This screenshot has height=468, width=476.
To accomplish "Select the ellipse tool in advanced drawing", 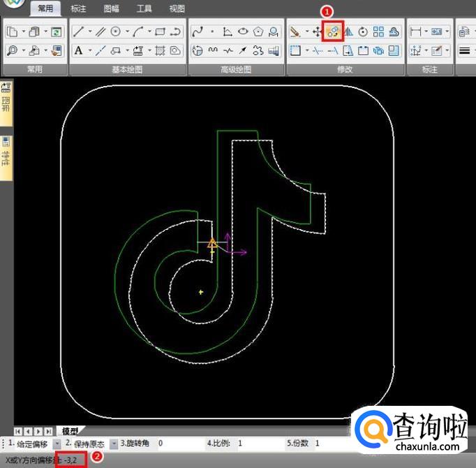I will [243, 32].
